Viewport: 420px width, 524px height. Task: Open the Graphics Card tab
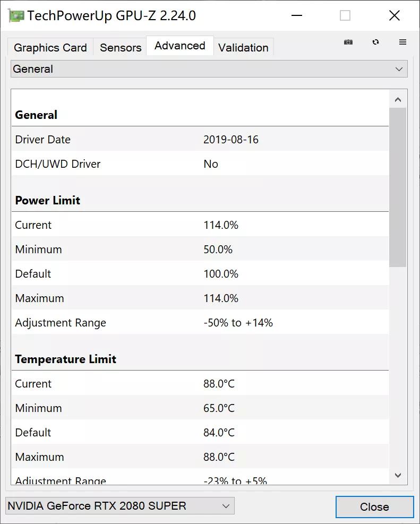pyautogui.click(x=50, y=48)
